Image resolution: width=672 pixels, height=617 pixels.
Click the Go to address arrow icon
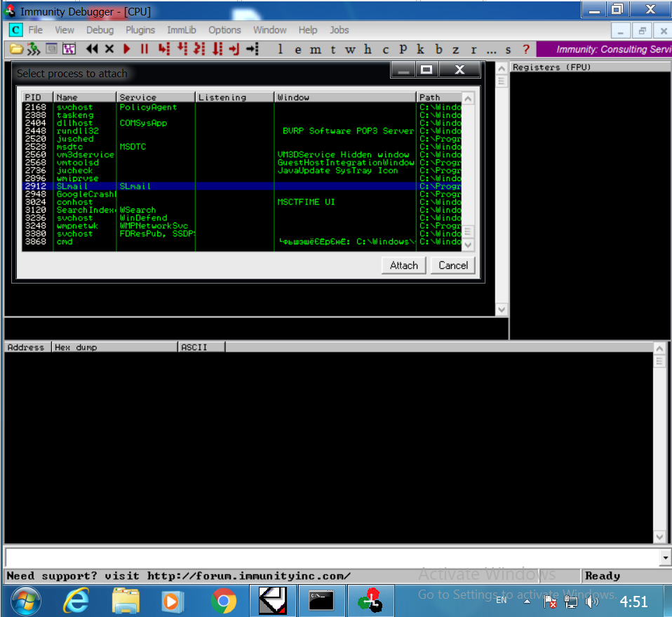point(253,49)
